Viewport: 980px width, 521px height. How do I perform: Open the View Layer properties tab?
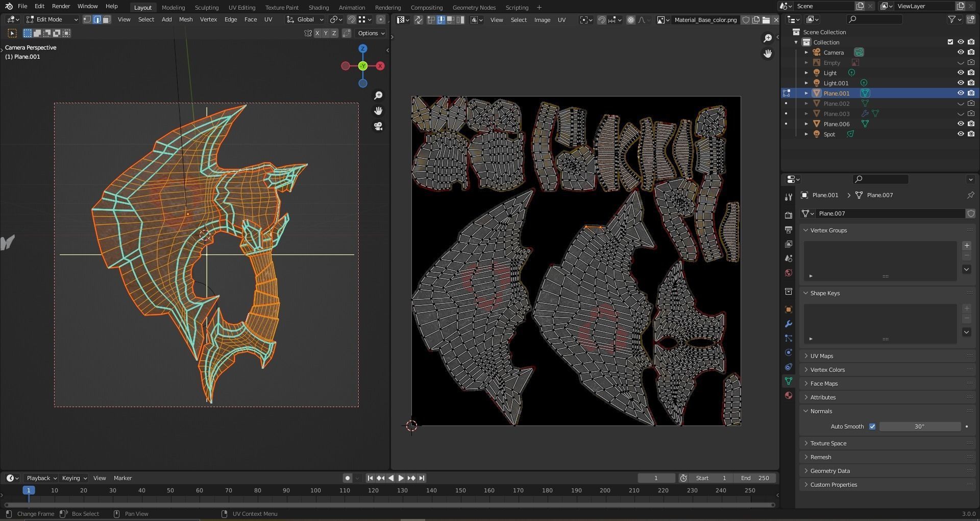789,244
